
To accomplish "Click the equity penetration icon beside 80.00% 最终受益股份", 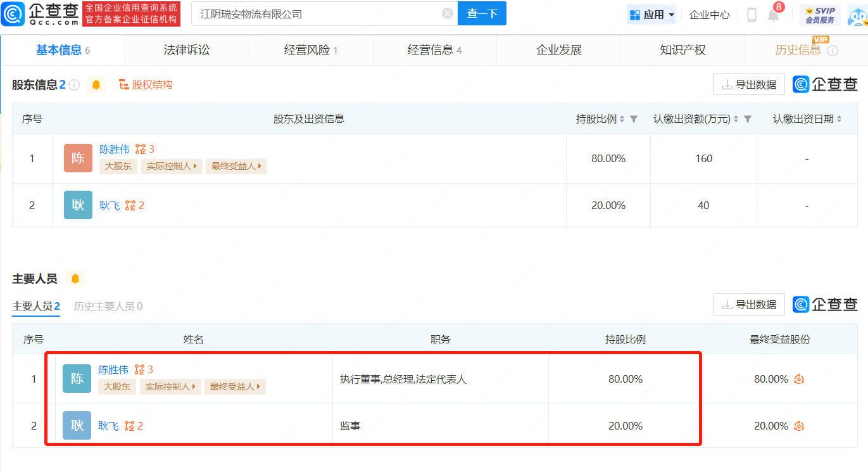I will coord(799,379).
